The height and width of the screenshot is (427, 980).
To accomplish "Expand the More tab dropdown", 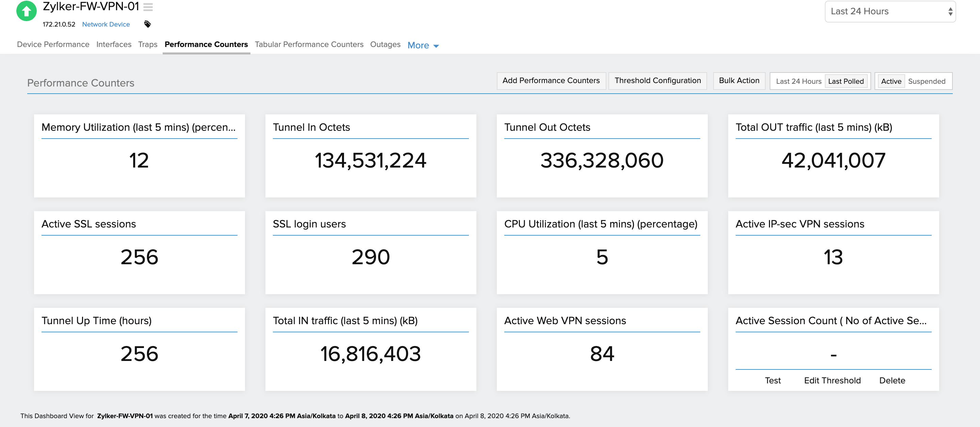I will [x=423, y=45].
